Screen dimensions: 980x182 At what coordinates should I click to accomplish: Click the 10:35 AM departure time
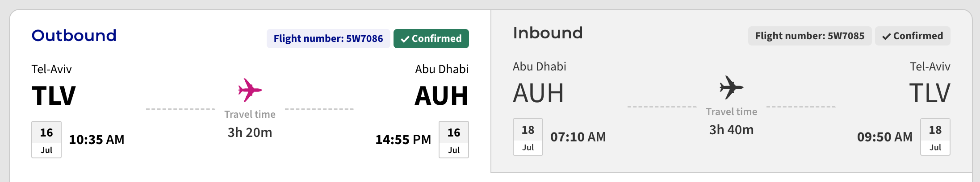(96, 140)
